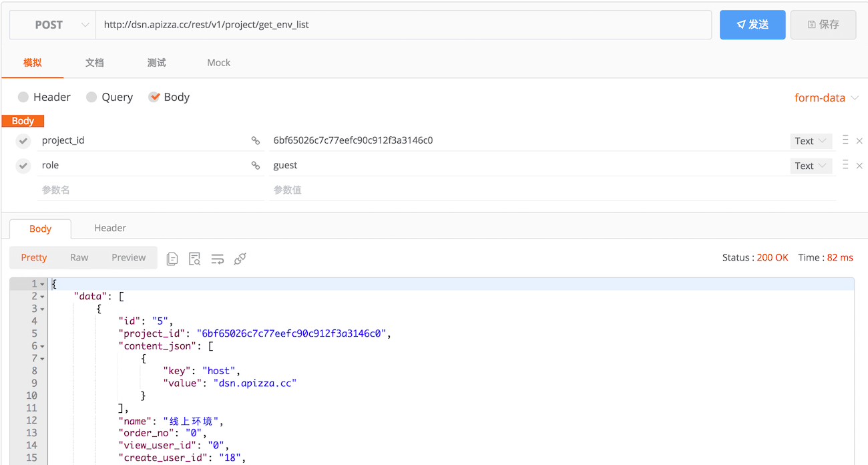Image resolution: width=868 pixels, height=465 pixels.
Task: Click the blue 发送 send button
Action: click(x=752, y=25)
